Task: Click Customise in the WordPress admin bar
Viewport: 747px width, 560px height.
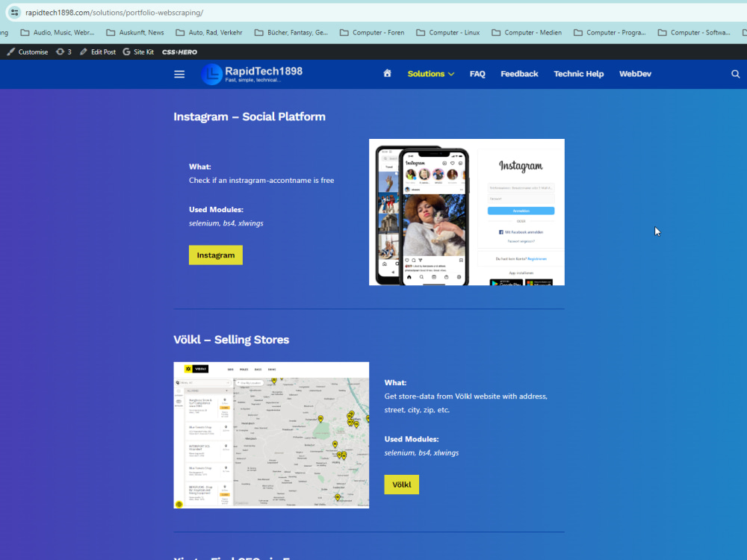Action: pos(28,52)
